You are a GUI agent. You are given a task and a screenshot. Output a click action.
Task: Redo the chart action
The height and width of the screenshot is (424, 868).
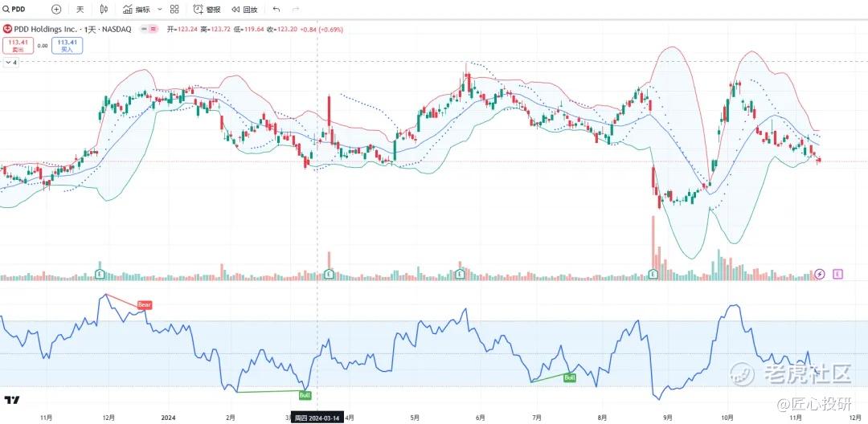[x=296, y=9]
